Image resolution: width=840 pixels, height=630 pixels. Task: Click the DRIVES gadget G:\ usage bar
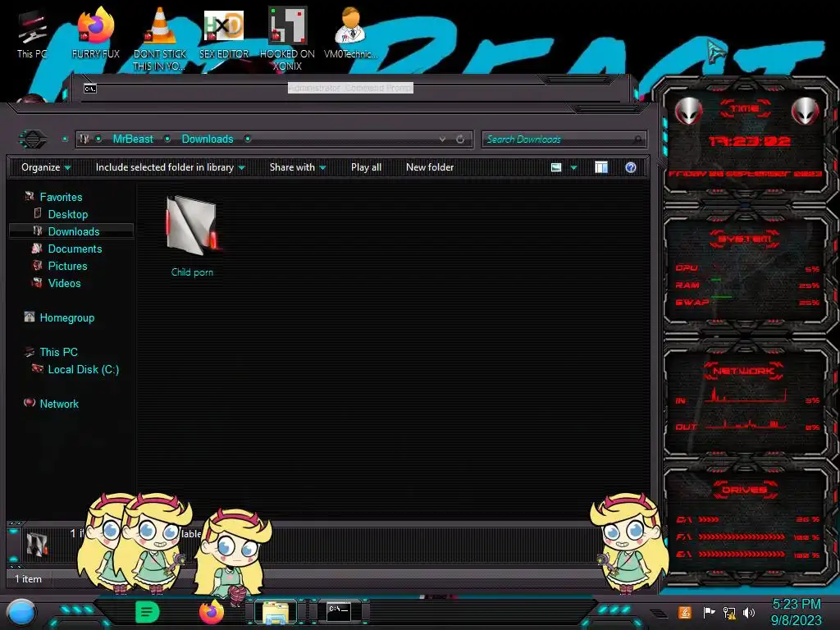(x=742, y=554)
